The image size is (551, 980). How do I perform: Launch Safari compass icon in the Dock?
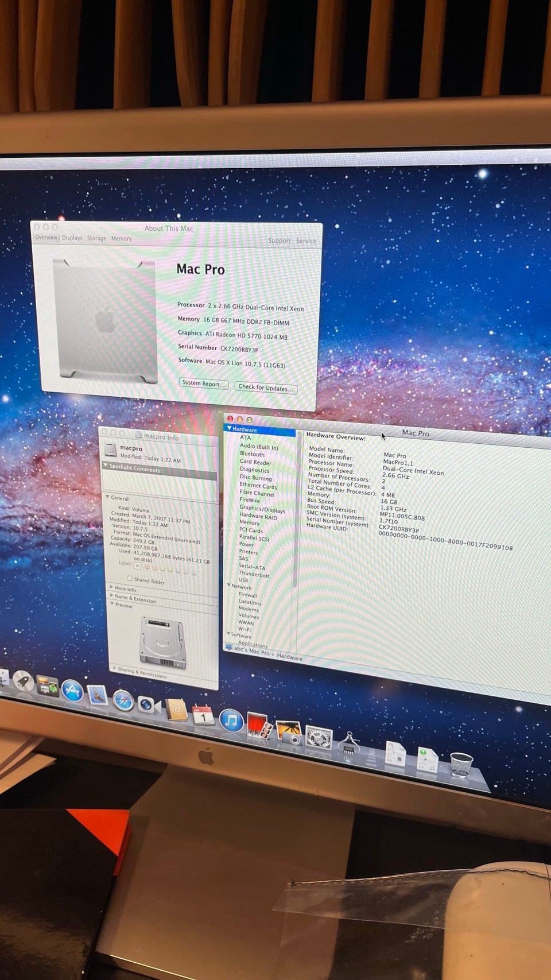[123, 700]
